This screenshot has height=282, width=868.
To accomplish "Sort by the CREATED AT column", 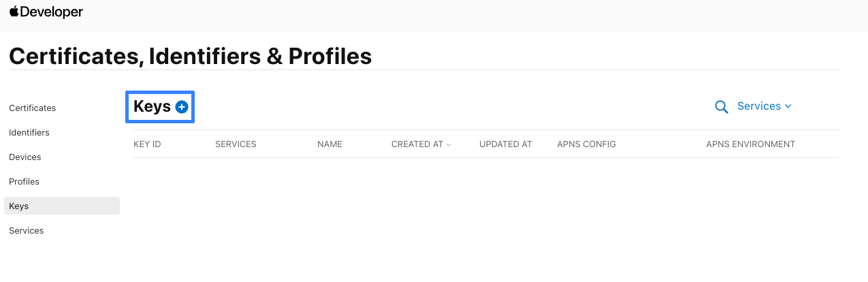I will click(x=421, y=144).
